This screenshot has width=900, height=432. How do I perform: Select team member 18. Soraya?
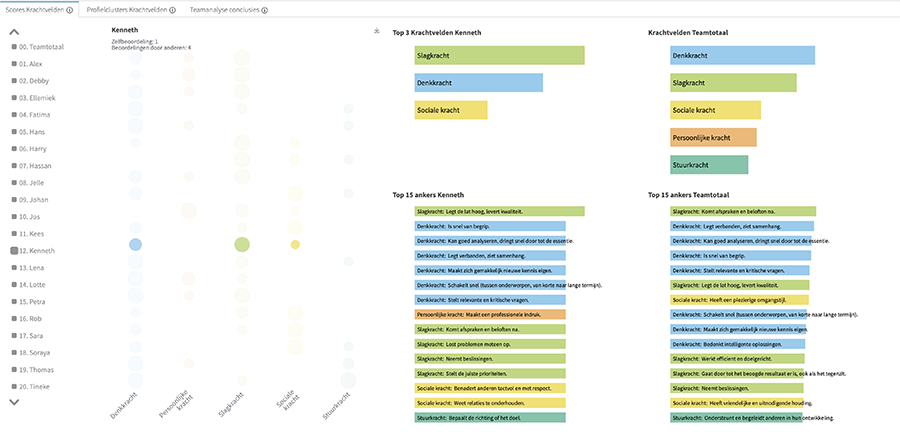(x=34, y=353)
